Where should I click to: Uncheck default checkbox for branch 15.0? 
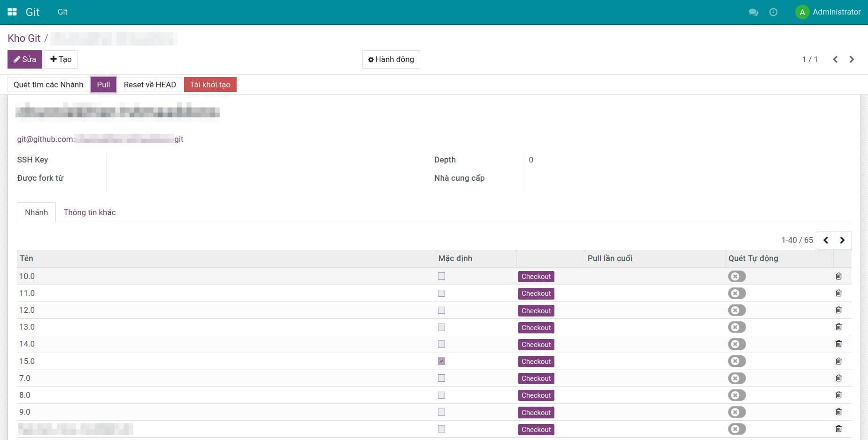[x=441, y=361]
